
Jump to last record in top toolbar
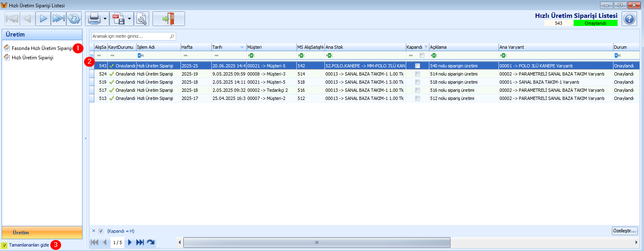(x=59, y=19)
